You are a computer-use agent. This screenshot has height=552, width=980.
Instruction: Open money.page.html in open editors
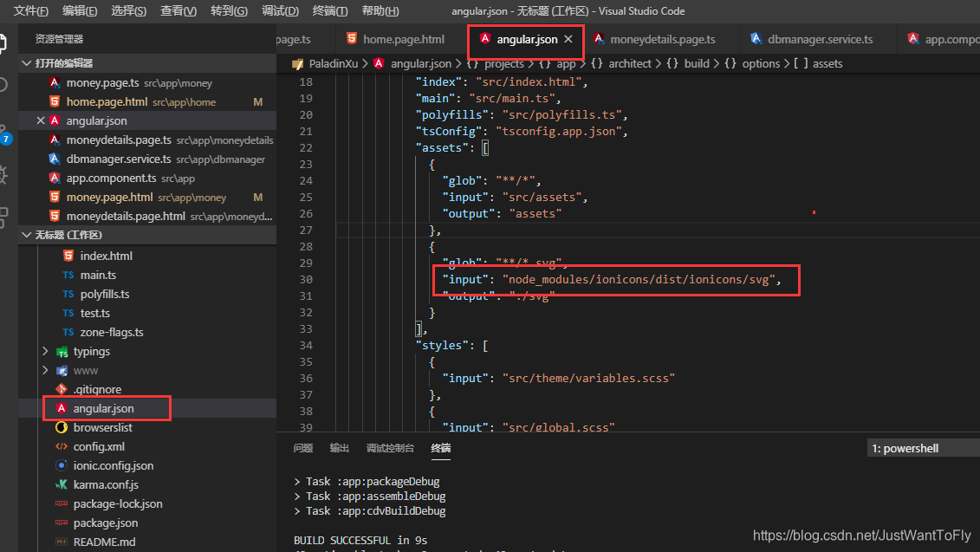click(147, 197)
